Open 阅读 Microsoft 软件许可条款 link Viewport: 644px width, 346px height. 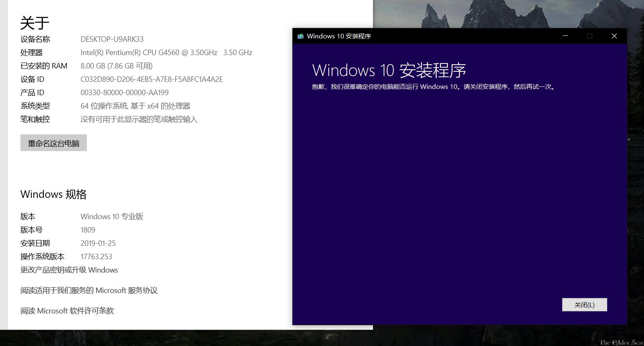[67, 311]
